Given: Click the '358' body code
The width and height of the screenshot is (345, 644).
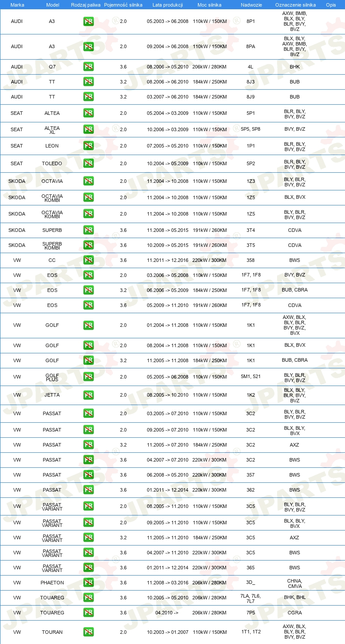Looking at the screenshot, I should [x=251, y=260].
